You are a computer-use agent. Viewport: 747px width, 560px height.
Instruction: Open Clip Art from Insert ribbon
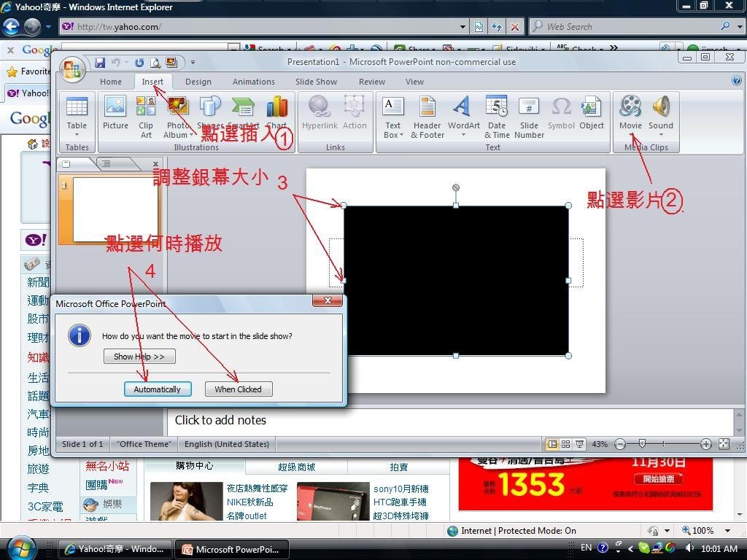pyautogui.click(x=146, y=117)
